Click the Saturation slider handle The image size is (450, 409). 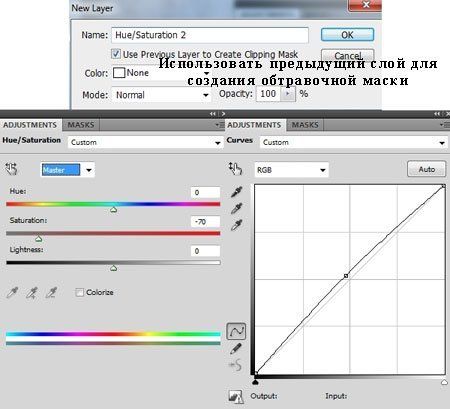(x=39, y=239)
